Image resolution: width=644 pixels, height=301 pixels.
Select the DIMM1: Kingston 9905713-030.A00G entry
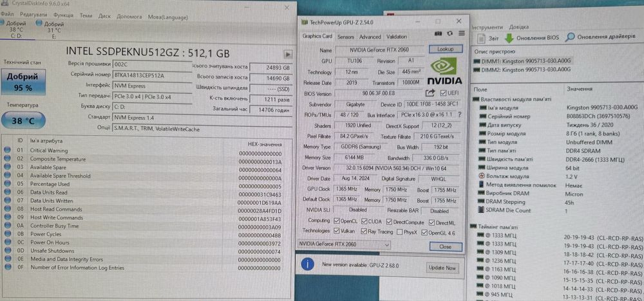[522, 61]
